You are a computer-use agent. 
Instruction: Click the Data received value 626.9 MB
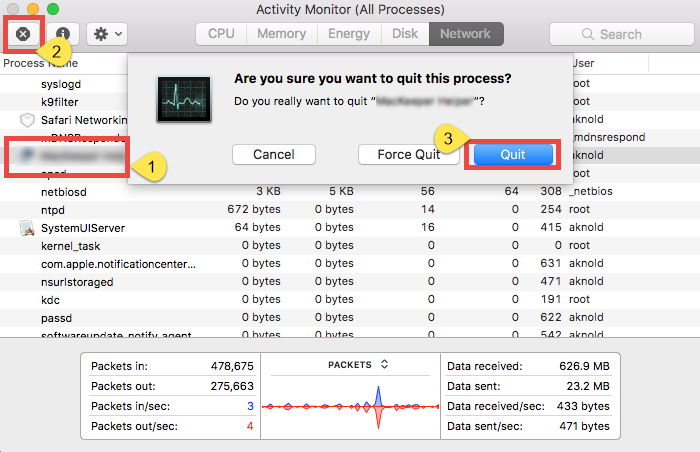point(584,366)
